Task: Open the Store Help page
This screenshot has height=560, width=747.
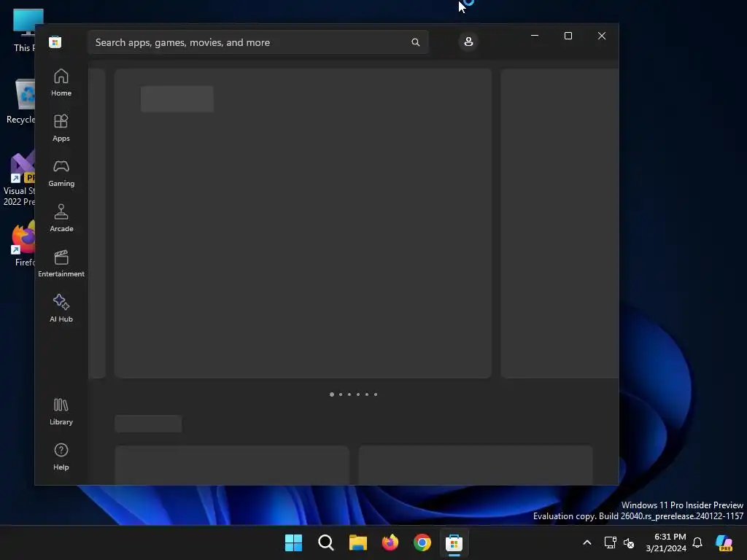Action: pos(61,457)
